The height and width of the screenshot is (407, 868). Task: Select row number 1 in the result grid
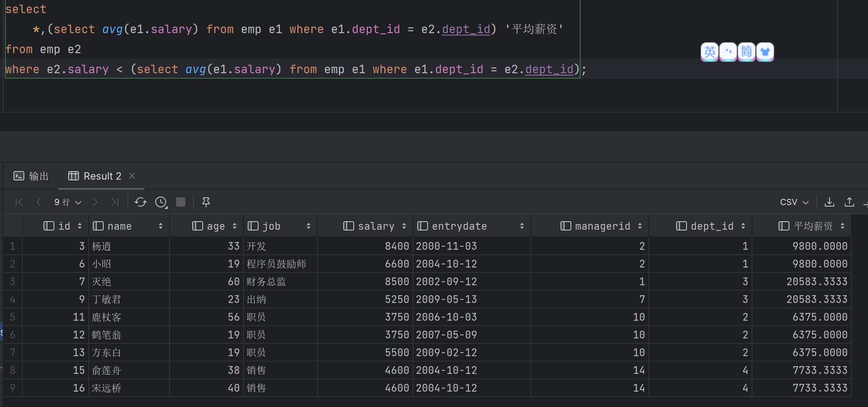pos(13,246)
